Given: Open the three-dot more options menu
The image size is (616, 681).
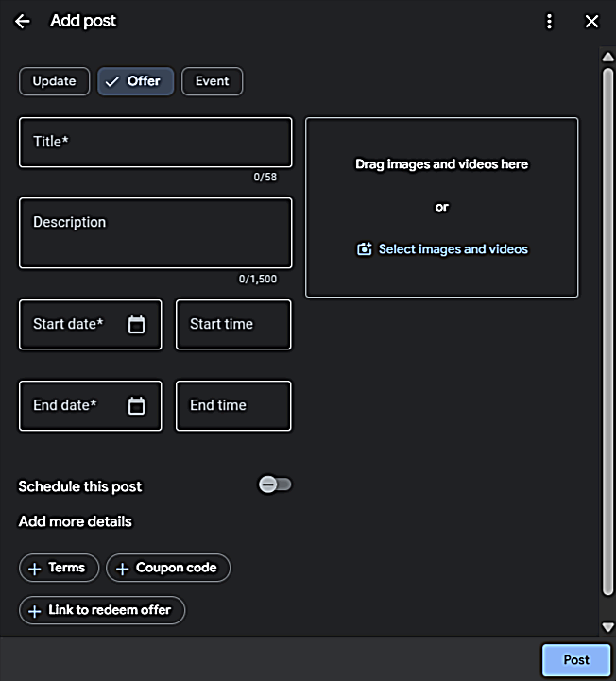Looking at the screenshot, I should 549,22.
